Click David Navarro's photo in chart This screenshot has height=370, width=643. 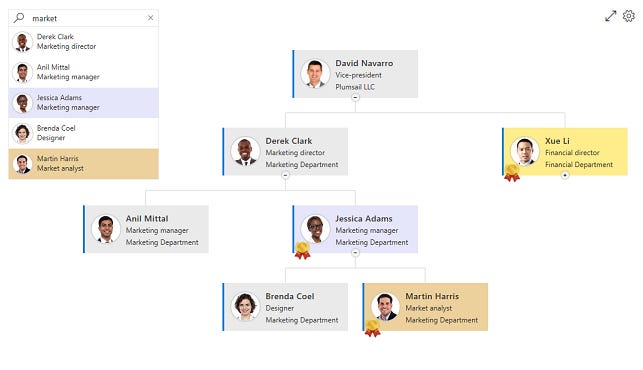point(315,74)
